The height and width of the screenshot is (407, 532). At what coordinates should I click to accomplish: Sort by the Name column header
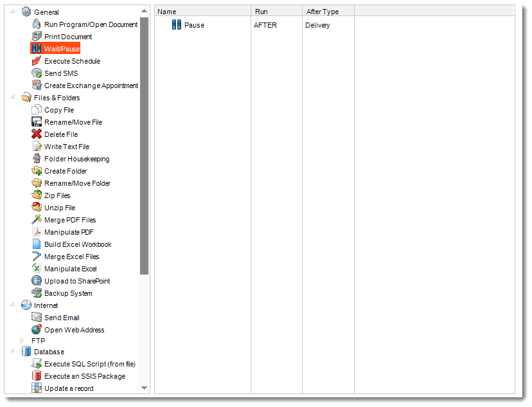tap(202, 12)
